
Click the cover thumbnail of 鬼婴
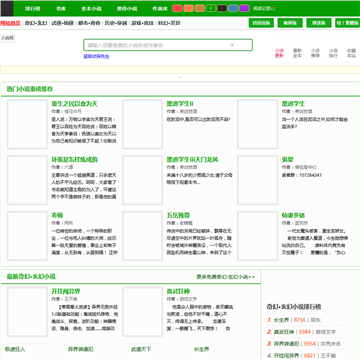pyautogui.click(x=258, y=180)
